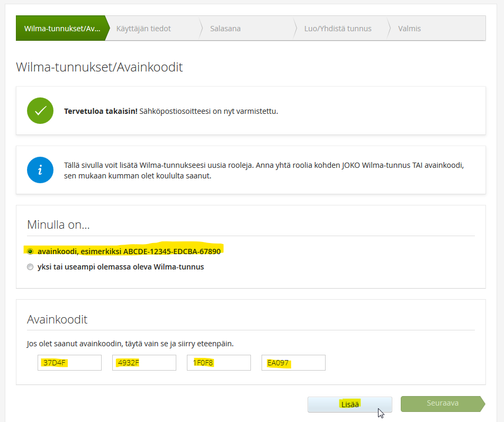Click the 'Wilma-tunnukset/Avainkoodit' page heading
Screen dimensions: 504x422
[x=100, y=67]
